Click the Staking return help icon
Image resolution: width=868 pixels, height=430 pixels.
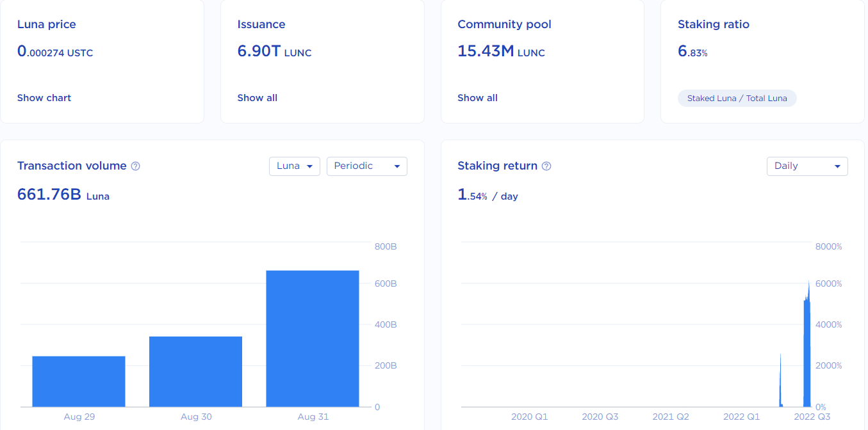coord(546,166)
